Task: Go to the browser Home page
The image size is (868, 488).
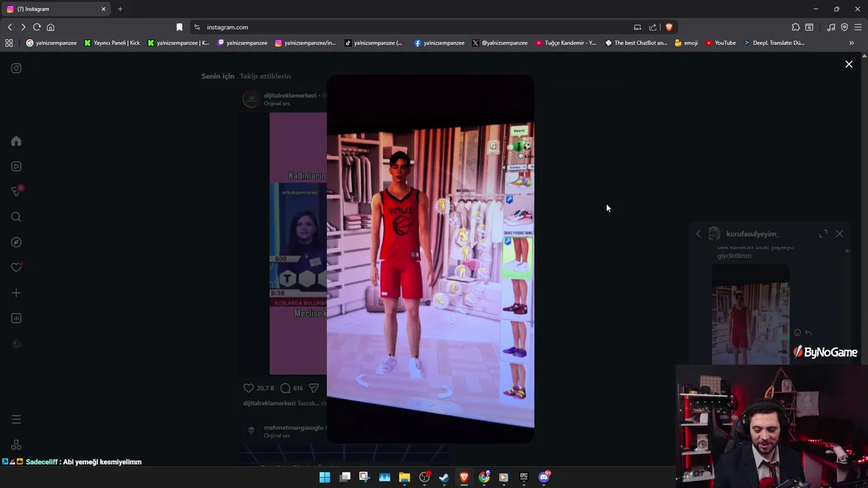Action: click(x=50, y=27)
